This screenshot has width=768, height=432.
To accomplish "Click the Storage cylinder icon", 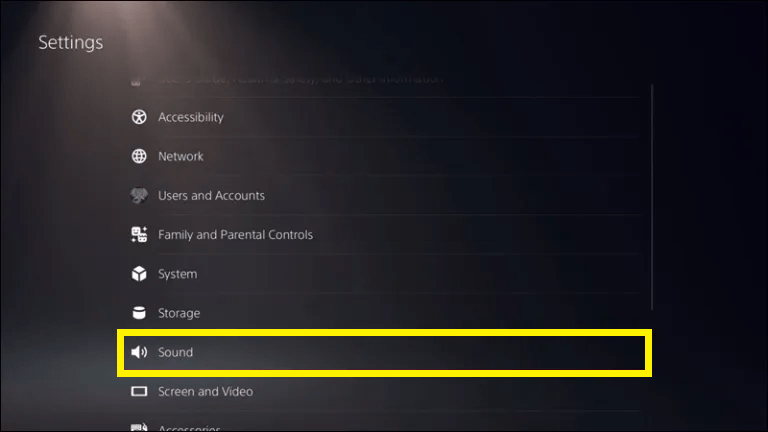I will pyautogui.click(x=139, y=313).
